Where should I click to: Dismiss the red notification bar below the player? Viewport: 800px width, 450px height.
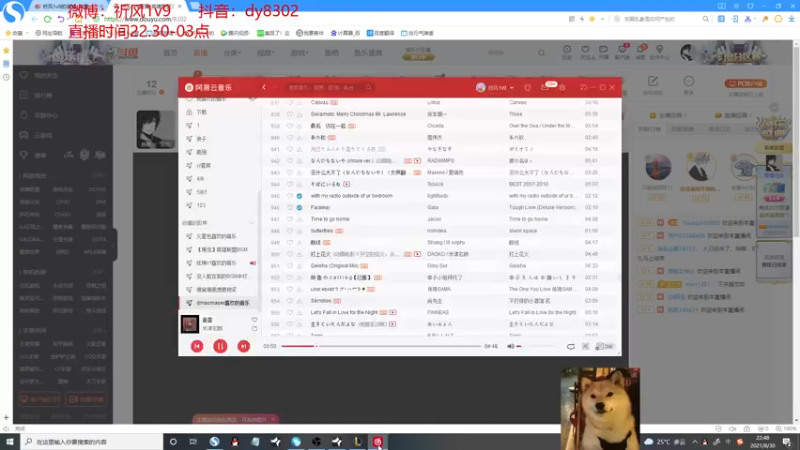[x=273, y=419]
